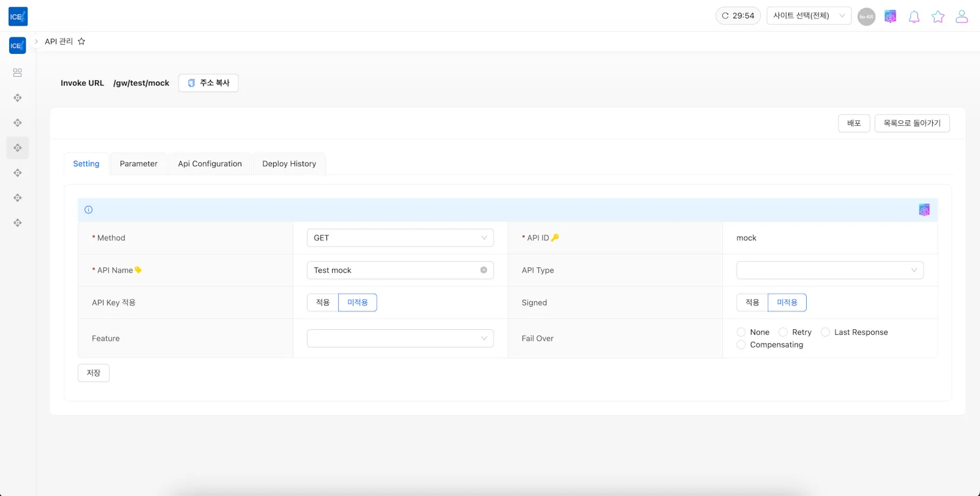
Task: Set API Key 적용 to 적용
Action: click(x=323, y=303)
